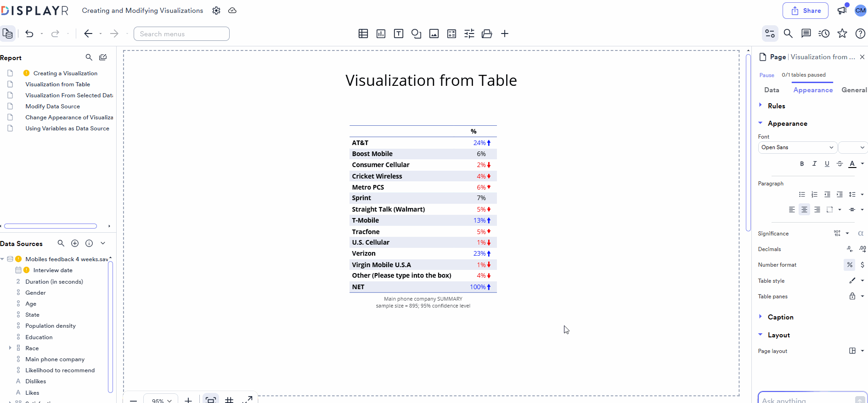Screen dimensions: 868x403
Task: Open Visualization from Table page
Action: tap(58, 84)
